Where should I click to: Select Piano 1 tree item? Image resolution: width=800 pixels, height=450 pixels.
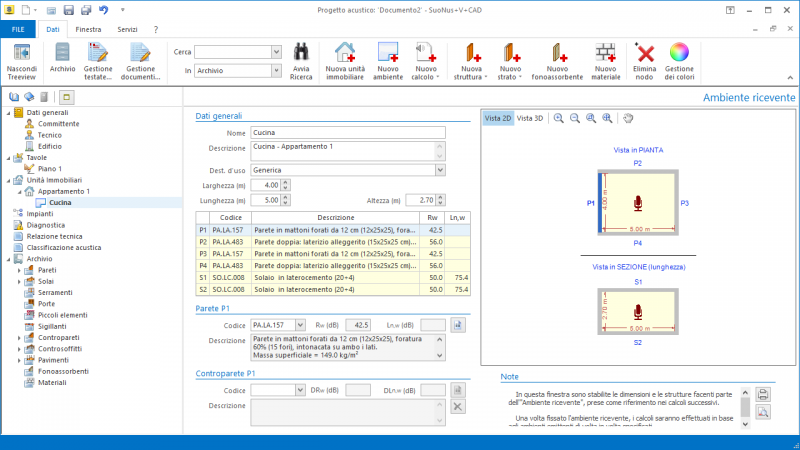click(x=49, y=169)
